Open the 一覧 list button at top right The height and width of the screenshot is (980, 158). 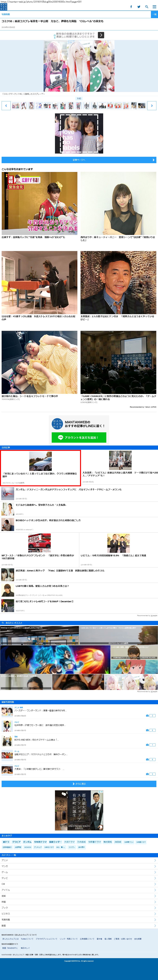point(154,14)
